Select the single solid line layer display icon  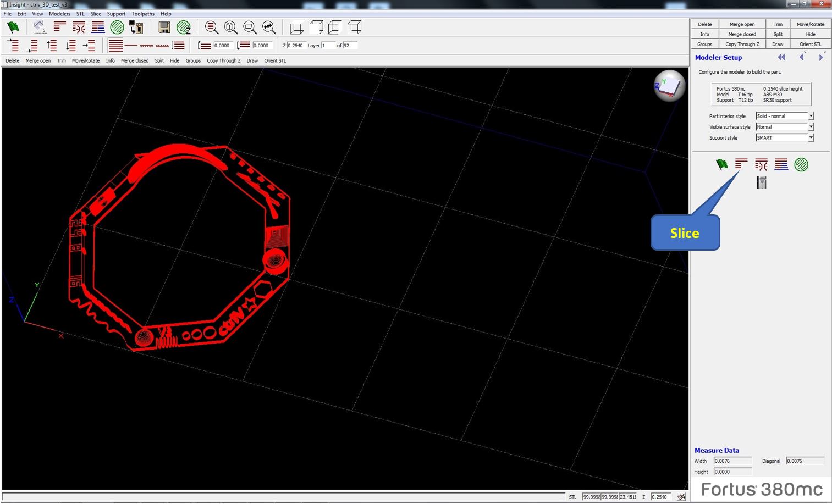click(131, 46)
